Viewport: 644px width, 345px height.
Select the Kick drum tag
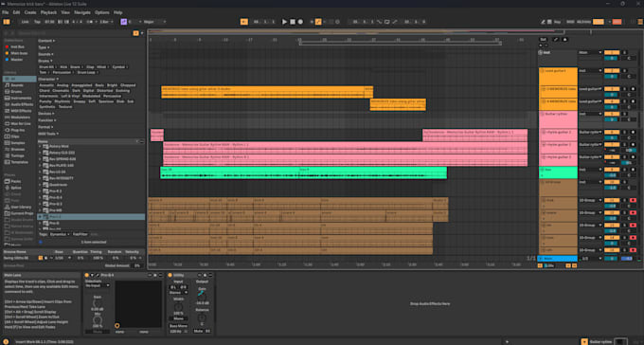click(x=64, y=66)
